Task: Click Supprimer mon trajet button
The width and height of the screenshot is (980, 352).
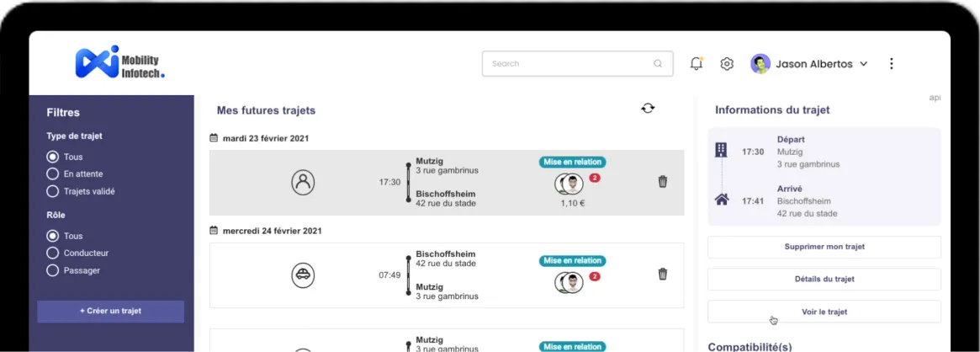Action: tap(824, 247)
